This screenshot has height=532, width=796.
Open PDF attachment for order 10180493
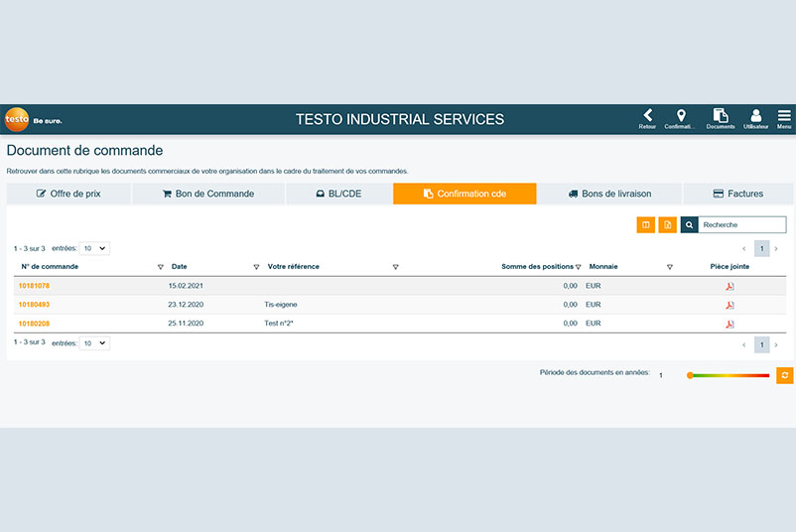click(x=730, y=305)
